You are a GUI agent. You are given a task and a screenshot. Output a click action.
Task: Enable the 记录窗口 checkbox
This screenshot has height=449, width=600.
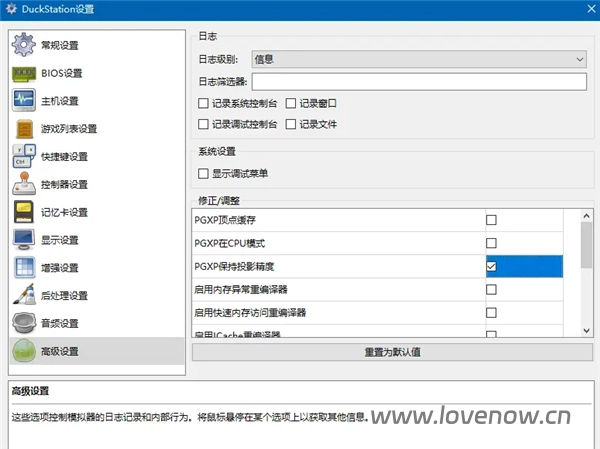click(291, 103)
